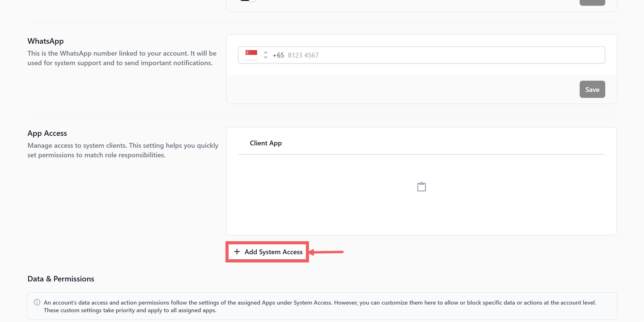Image resolution: width=644 pixels, height=322 pixels.
Task: Click the Data & Permissions heading
Action: 61,279
